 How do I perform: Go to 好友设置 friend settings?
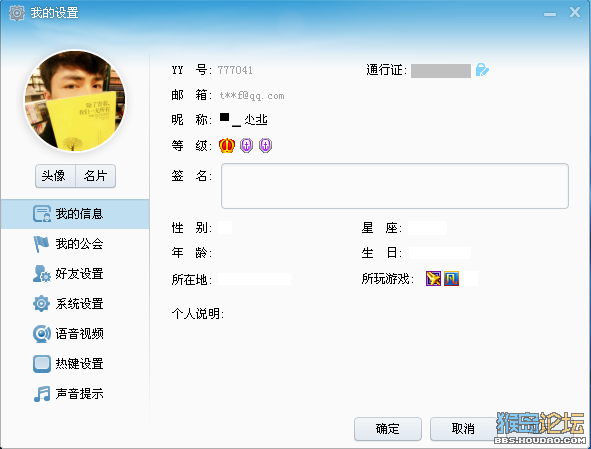click(x=75, y=274)
